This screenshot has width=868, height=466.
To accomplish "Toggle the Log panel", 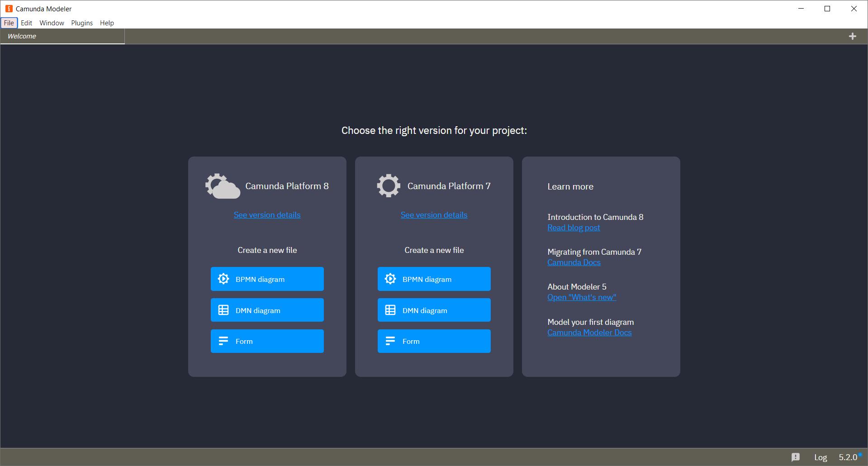I will (821, 457).
